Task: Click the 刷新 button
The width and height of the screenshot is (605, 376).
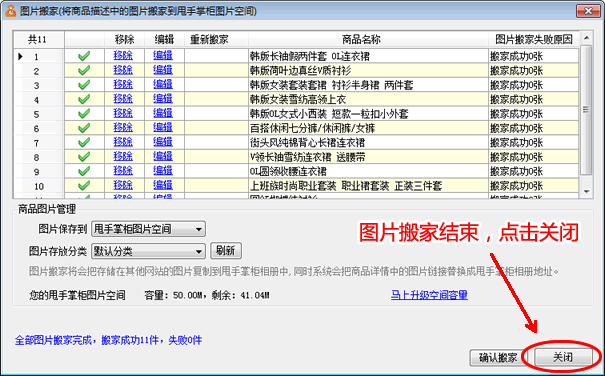Action: click(226, 251)
